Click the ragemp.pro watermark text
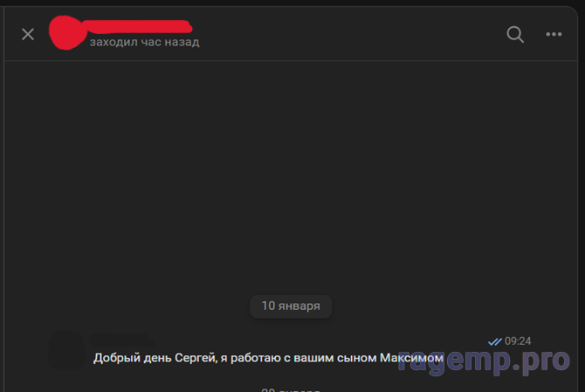The height and width of the screenshot is (392, 585). (484, 361)
